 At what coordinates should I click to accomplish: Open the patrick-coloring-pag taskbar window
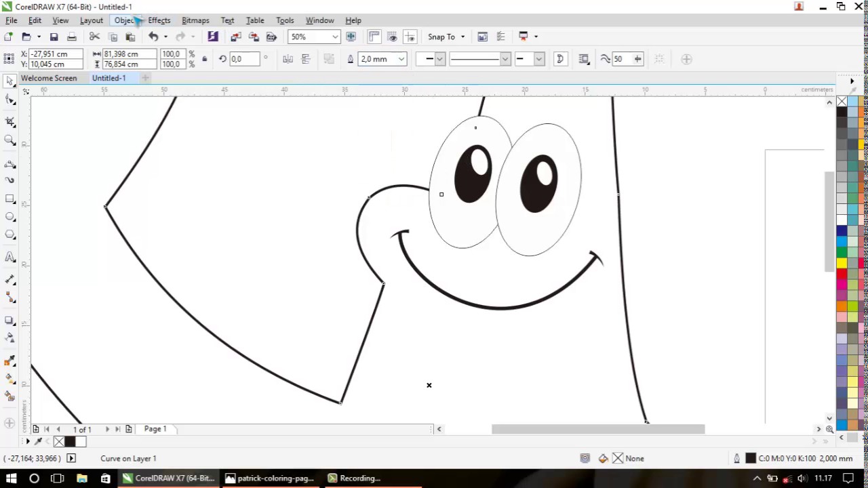click(270, 479)
